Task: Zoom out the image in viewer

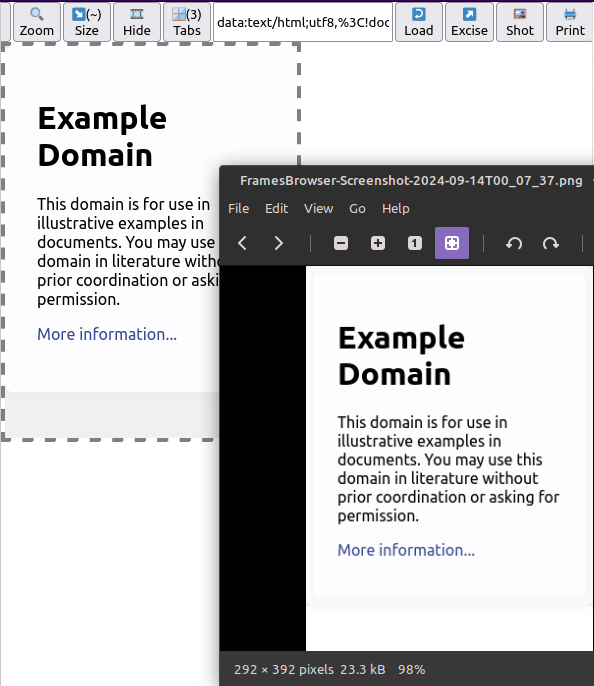Action: (341, 243)
